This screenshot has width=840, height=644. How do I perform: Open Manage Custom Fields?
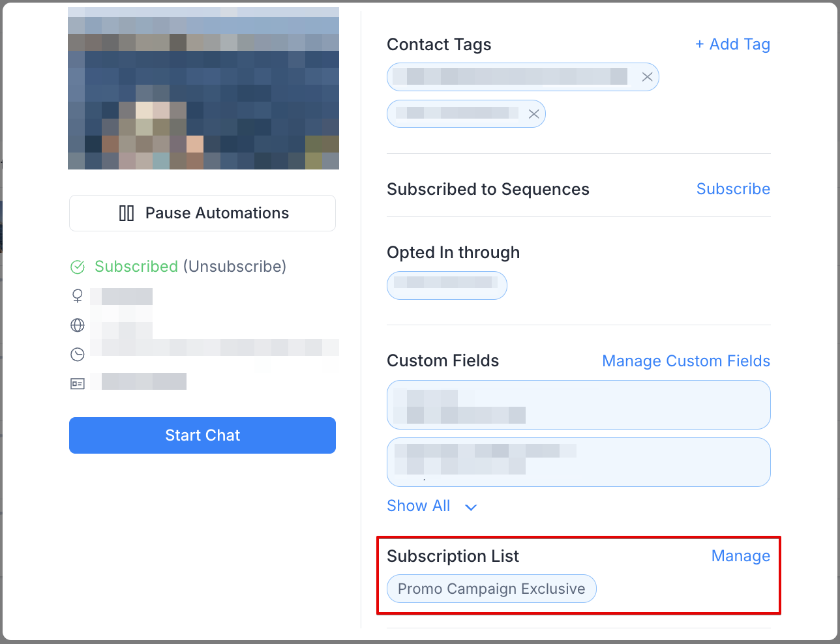[x=686, y=361]
